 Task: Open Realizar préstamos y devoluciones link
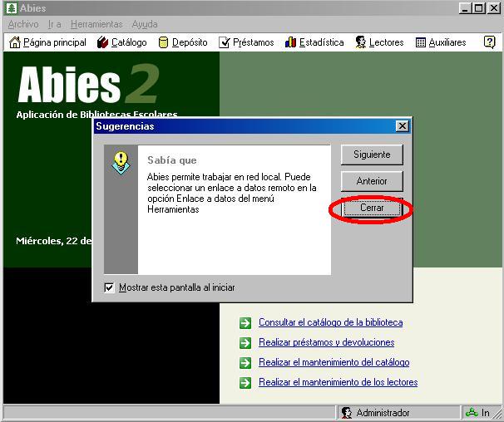click(x=326, y=342)
